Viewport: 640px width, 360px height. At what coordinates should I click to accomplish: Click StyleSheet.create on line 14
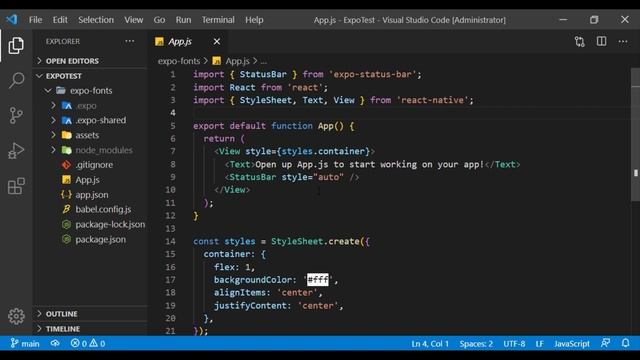[315, 241]
